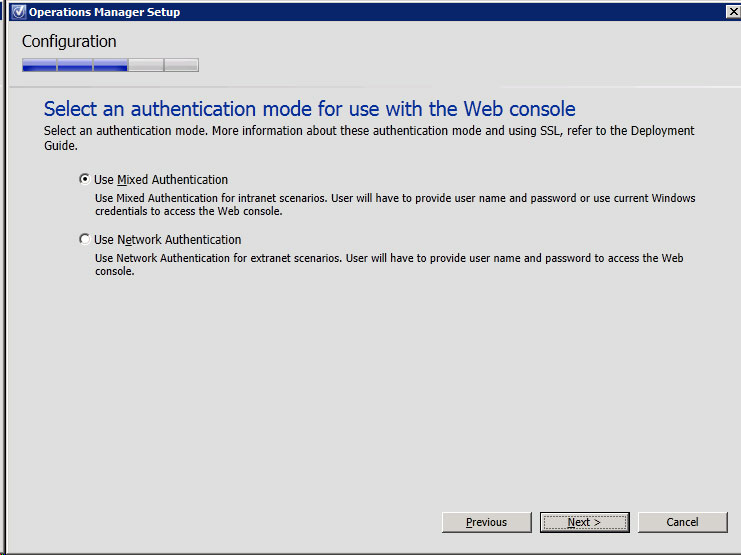This screenshot has height=555, width=741.
Task: Cancel the setup wizard
Action: (682, 522)
